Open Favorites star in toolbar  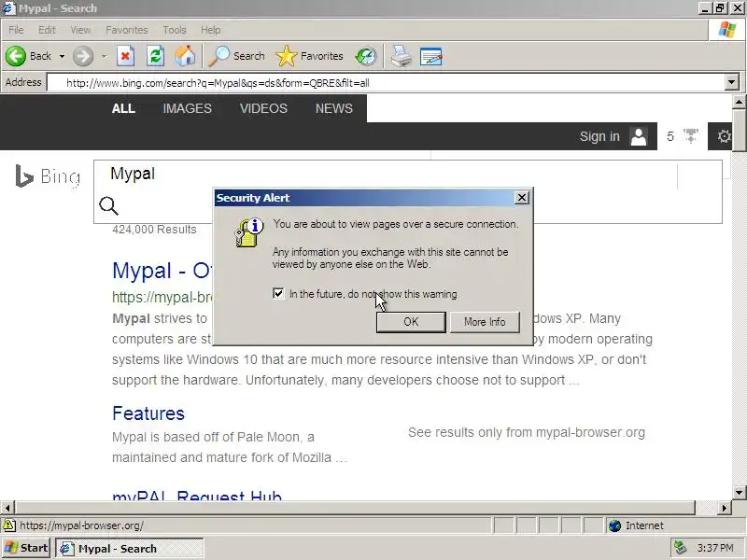pyautogui.click(x=309, y=56)
